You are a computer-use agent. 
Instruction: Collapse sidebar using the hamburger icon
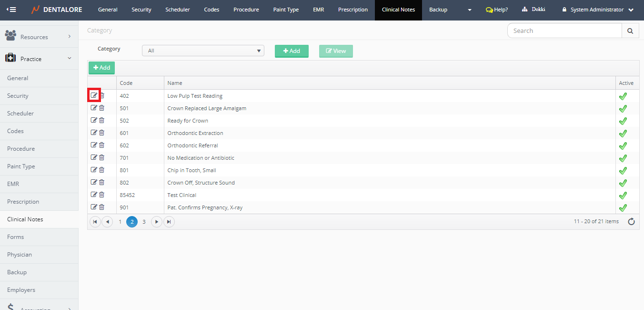point(11,10)
